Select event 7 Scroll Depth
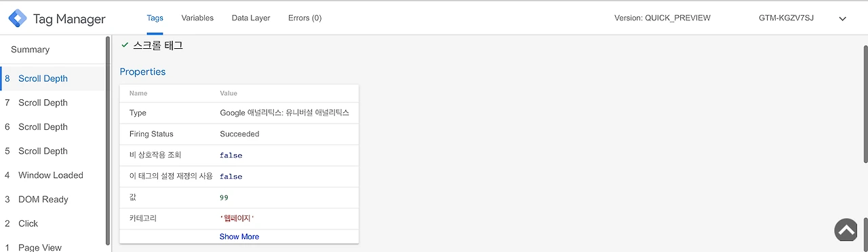The image size is (868, 252). tap(53, 103)
